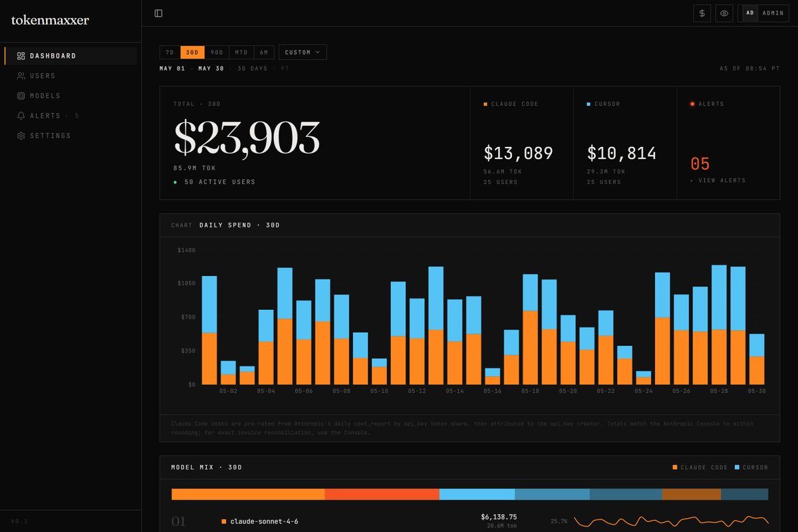Click the tokenmaxxer logo
The height and width of the screenshot is (532, 798).
click(x=50, y=20)
